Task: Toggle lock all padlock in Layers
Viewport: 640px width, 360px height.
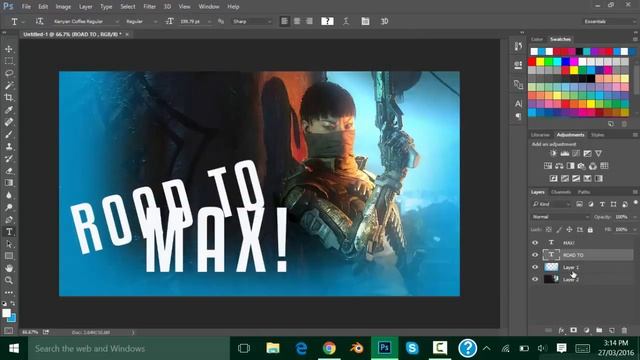Action: pyautogui.click(x=590, y=230)
